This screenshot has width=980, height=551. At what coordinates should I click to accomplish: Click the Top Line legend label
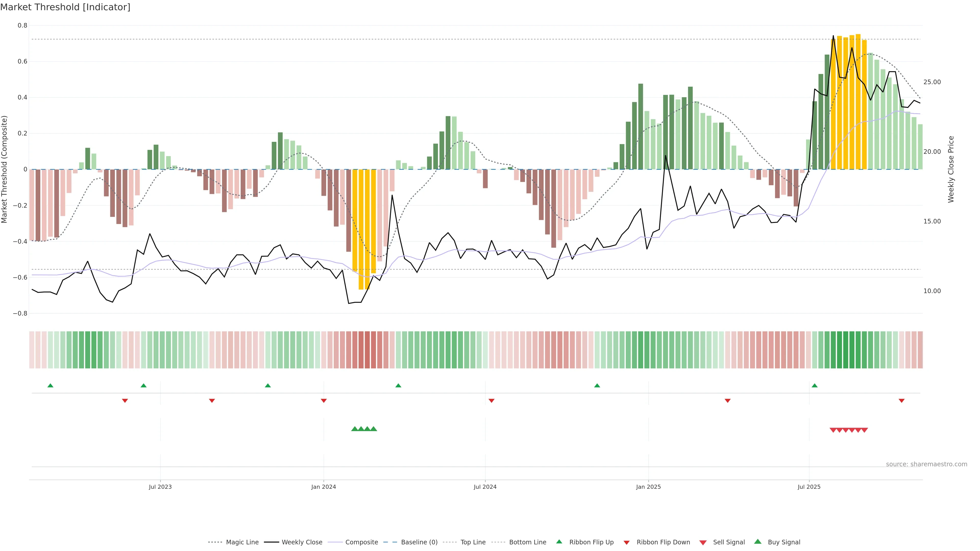(473, 542)
